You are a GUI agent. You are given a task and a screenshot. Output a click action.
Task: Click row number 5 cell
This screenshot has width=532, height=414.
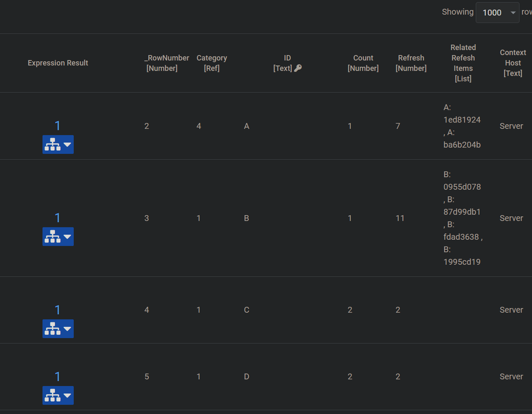click(146, 377)
